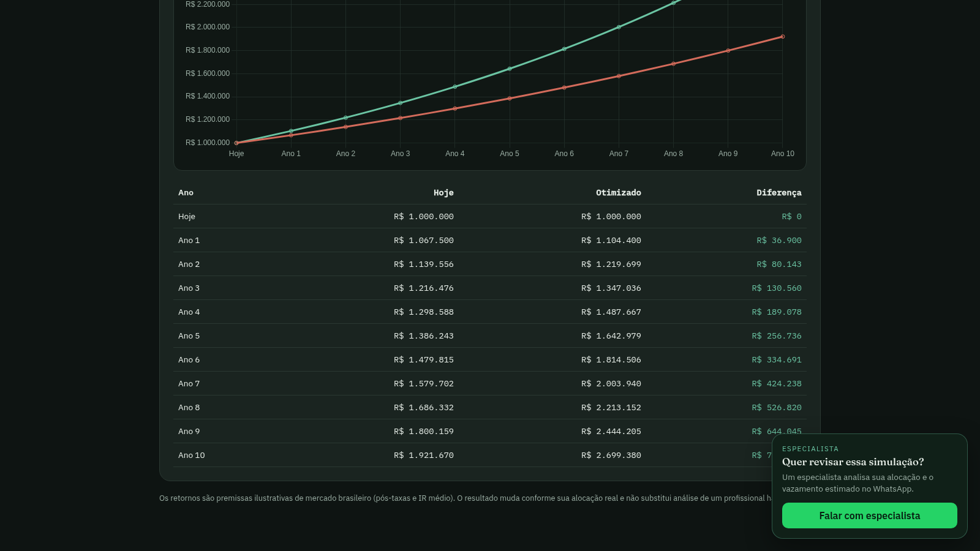Click the R$ 1.487.667 value
The height and width of the screenshot is (551, 980).
click(x=611, y=312)
